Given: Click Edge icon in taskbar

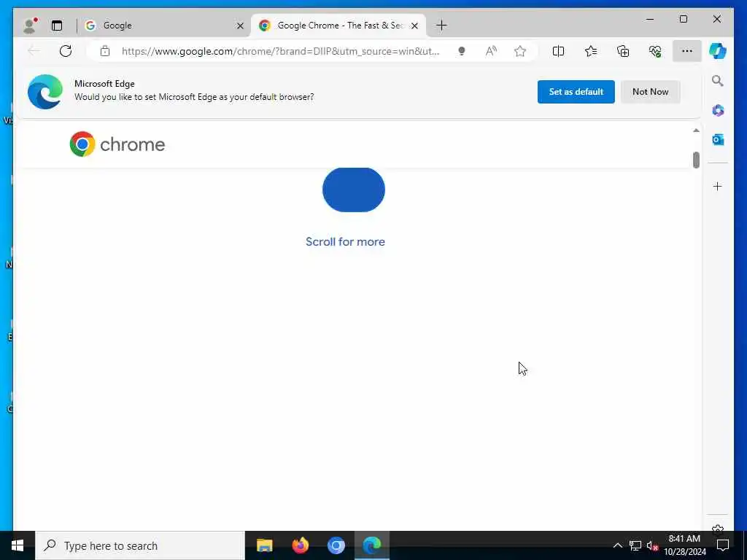Looking at the screenshot, I should tap(371, 545).
